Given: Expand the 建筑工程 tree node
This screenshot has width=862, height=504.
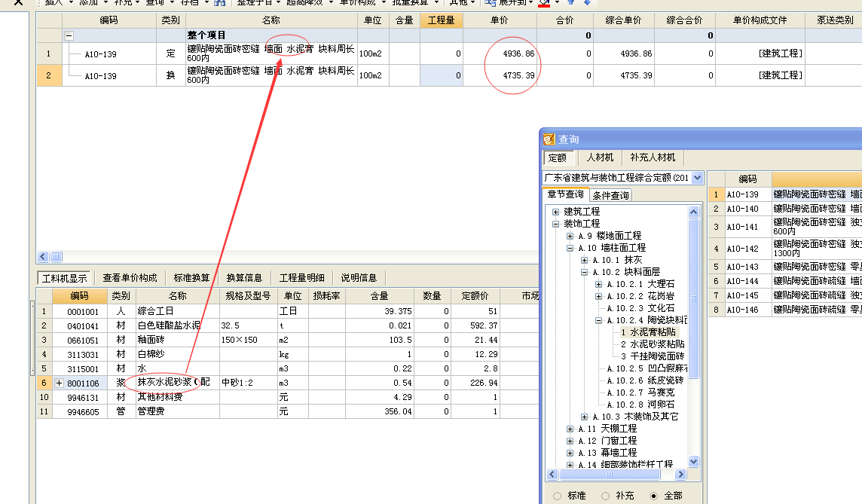Looking at the screenshot, I should [x=556, y=212].
